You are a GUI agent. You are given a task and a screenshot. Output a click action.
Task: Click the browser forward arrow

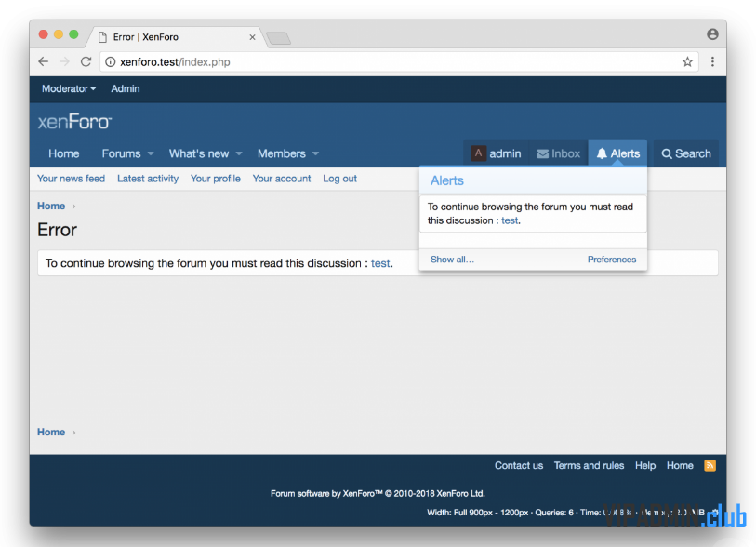pos(64,61)
